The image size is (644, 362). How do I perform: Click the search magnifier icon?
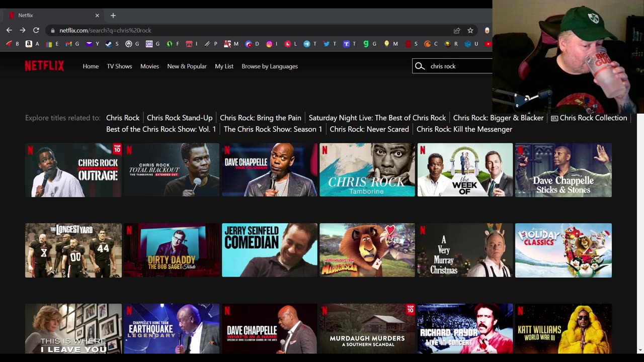coord(420,66)
